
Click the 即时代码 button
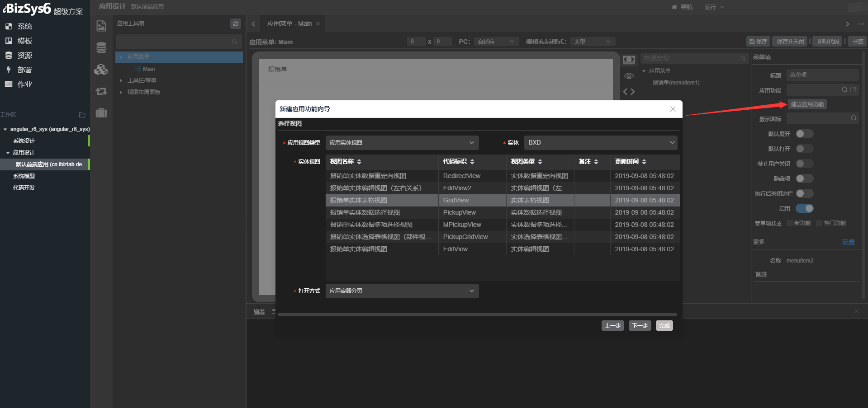[x=828, y=42]
